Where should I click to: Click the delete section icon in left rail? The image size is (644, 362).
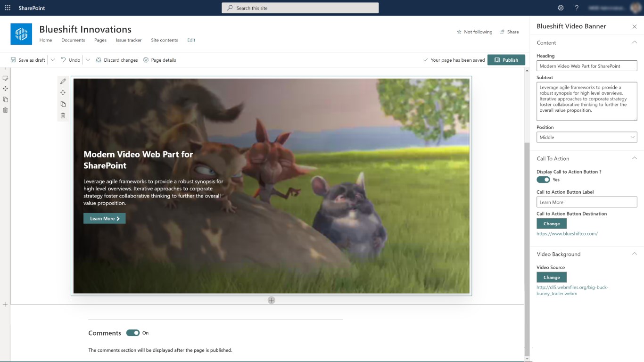(6, 110)
